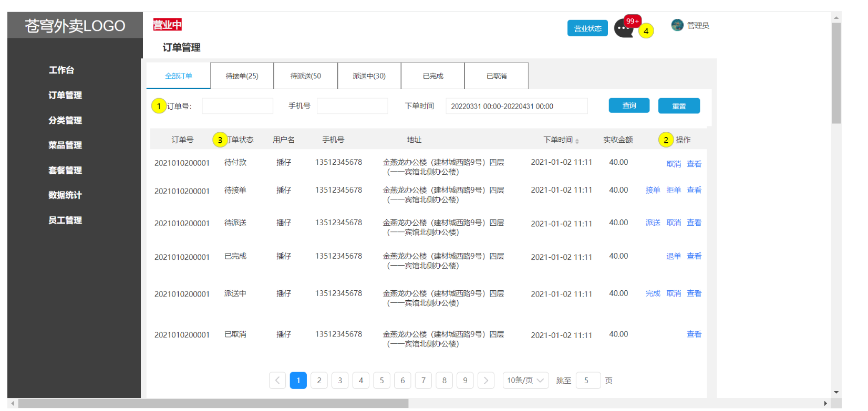Screen dimensions: 868x411
Task: Click 查看 in the 派送中 row
Action: tap(694, 293)
